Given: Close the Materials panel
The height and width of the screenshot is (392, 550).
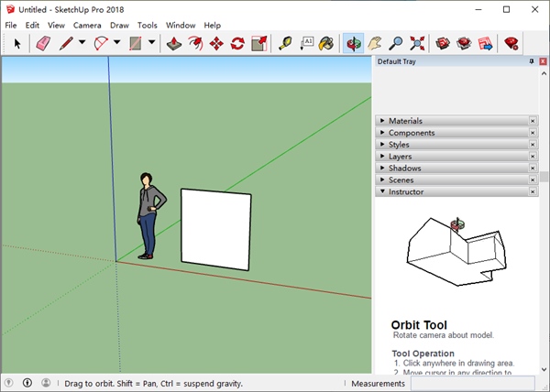Looking at the screenshot, I should click(x=533, y=121).
